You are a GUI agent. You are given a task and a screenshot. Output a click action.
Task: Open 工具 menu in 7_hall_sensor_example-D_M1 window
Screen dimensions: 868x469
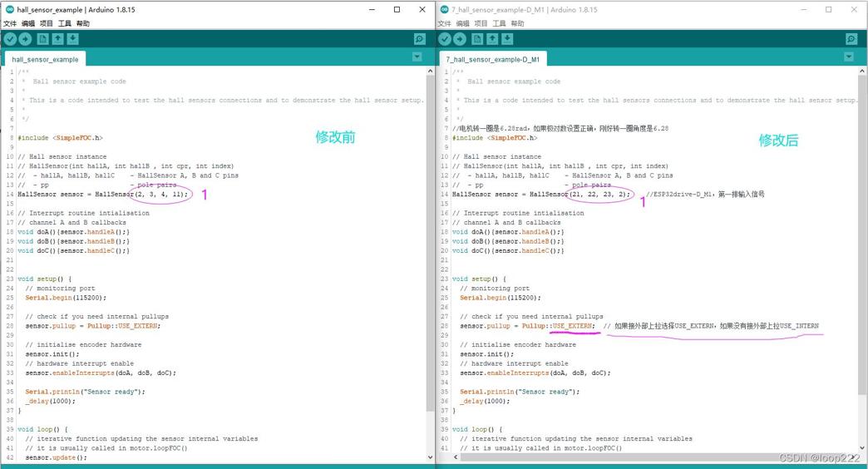(x=500, y=23)
